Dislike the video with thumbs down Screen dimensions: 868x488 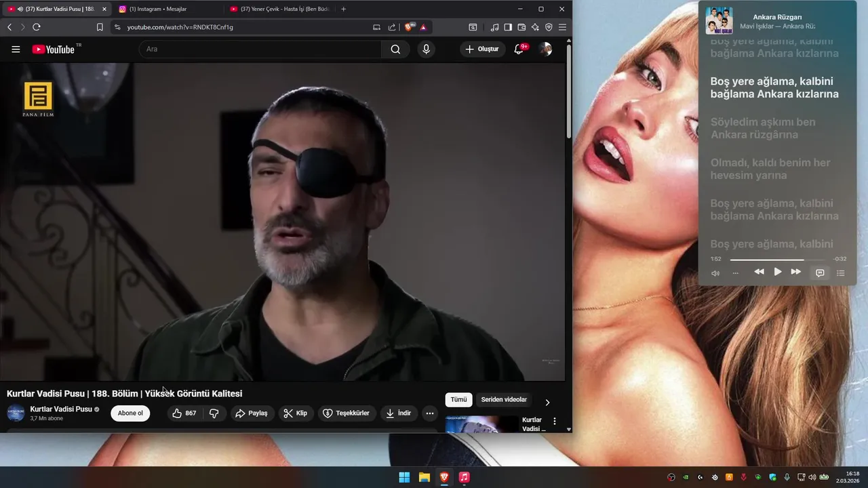[x=214, y=413]
